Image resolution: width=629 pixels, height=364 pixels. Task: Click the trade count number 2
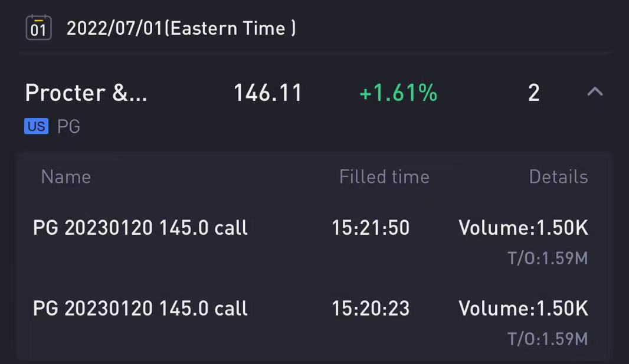(534, 93)
